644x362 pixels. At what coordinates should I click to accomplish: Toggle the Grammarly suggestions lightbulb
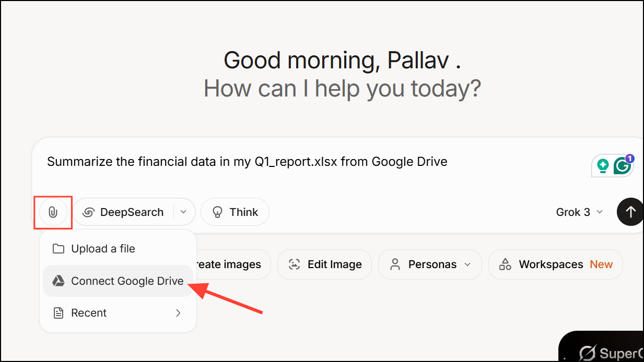tap(604, 164)
